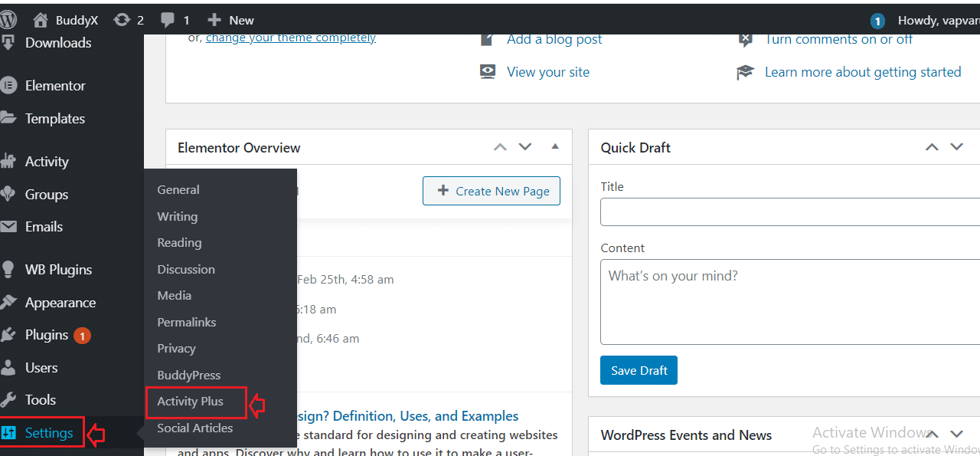Click the What's on your mind content box
Viewport: 980px width, 456px height.
(x=789, y=301)
